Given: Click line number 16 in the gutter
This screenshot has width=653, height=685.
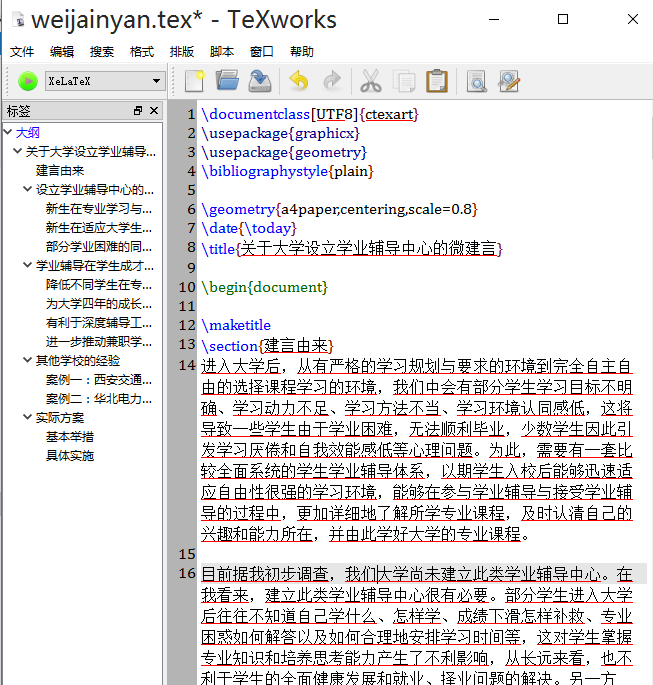Looking at the screenshot, I should point(187,573).
